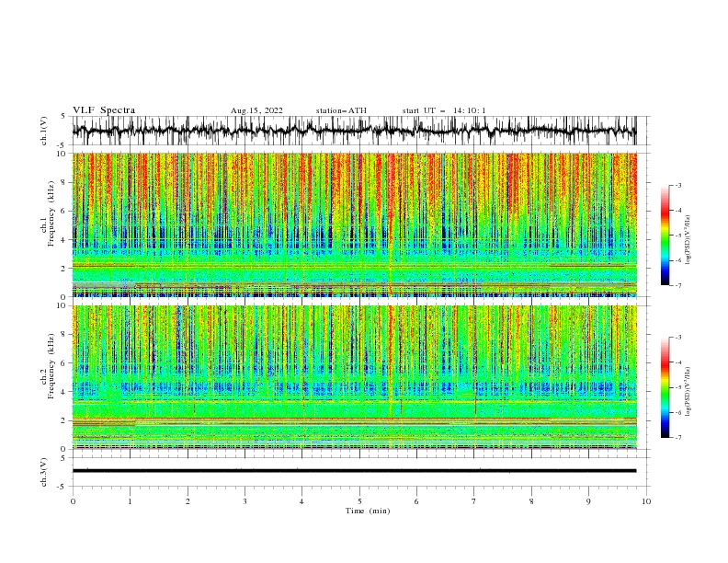Click the "10" kHz tick of ch.1 spectrogram
Screen dimensions: 728x563
click(x=63, y=154)
